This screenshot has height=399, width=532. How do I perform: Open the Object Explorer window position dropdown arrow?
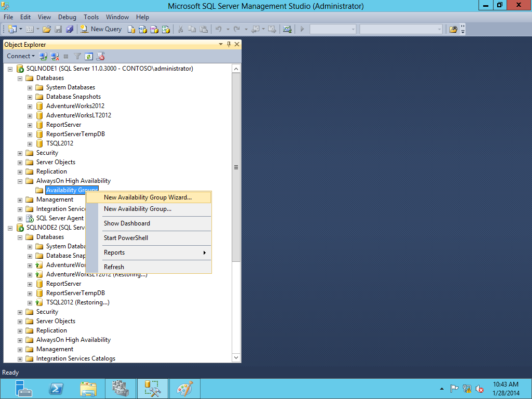pyautogui.click(x=220, y=44)
